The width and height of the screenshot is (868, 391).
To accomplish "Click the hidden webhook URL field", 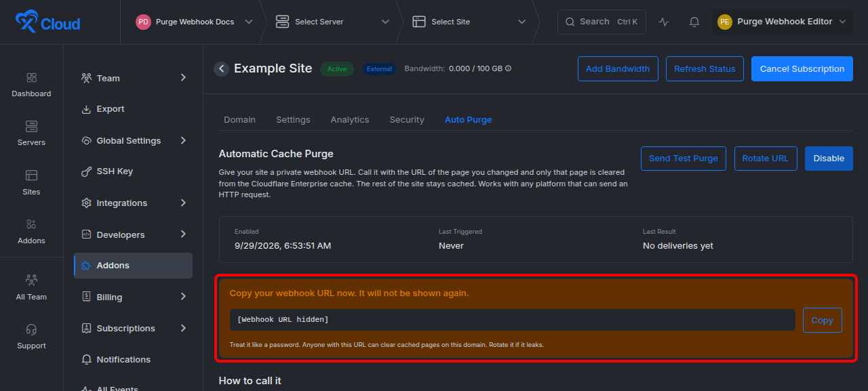I will [x=512, y=320].
